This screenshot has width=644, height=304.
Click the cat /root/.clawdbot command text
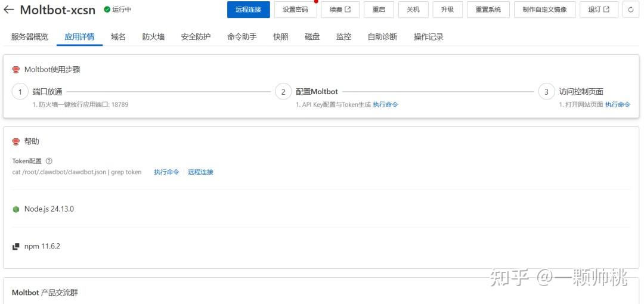[77, 172]
